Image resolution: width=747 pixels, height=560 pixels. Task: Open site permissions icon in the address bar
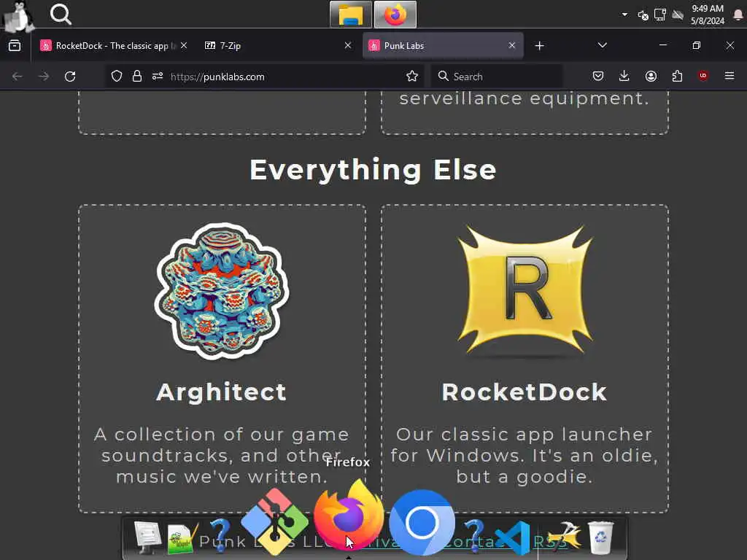pyautogui.click(x=158, y=76)
